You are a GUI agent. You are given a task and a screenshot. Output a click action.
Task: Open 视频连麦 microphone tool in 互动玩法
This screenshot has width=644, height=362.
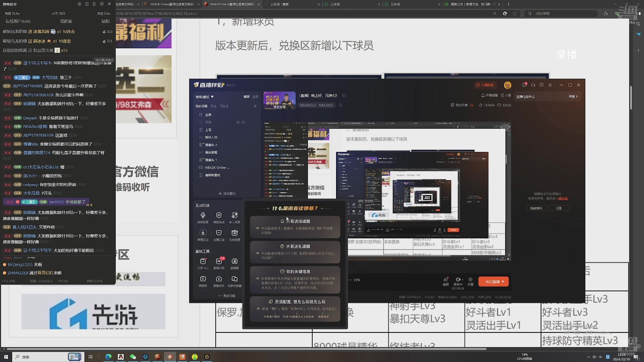pyautogui.click(x=203, y=217)
